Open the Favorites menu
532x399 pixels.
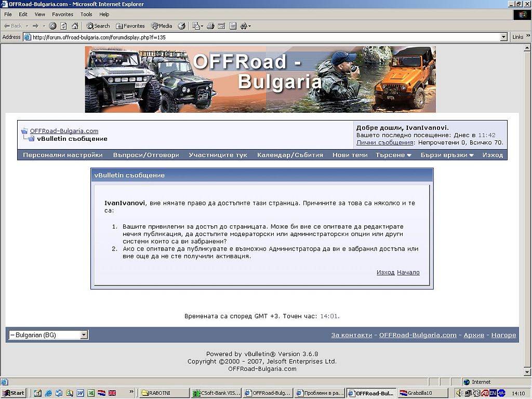tap(62, 14)
